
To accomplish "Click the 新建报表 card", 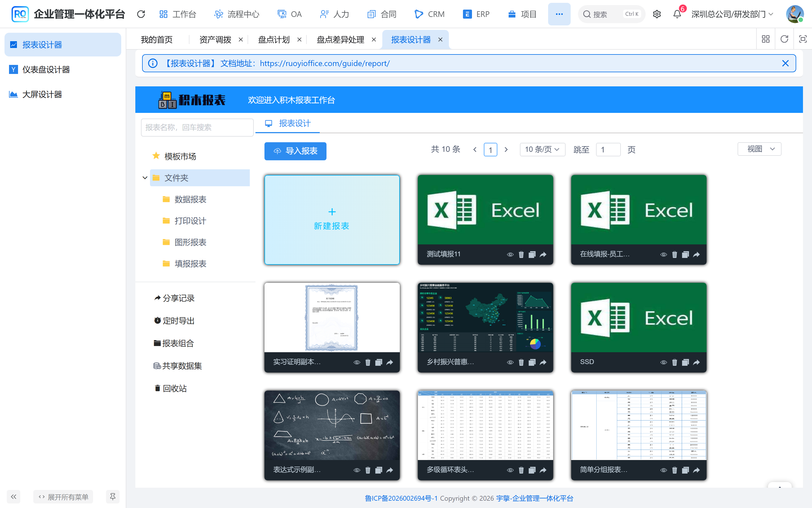I will point(332,220).
